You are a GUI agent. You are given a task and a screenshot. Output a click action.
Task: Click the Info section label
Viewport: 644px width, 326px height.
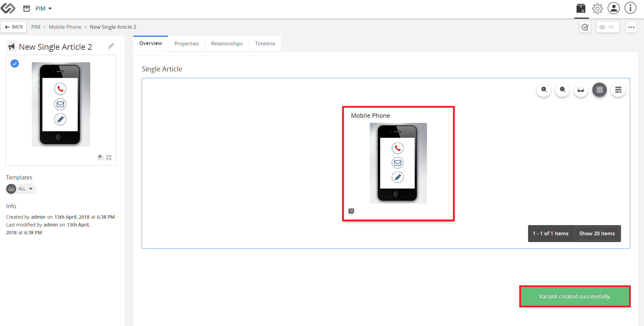point(11,206)
